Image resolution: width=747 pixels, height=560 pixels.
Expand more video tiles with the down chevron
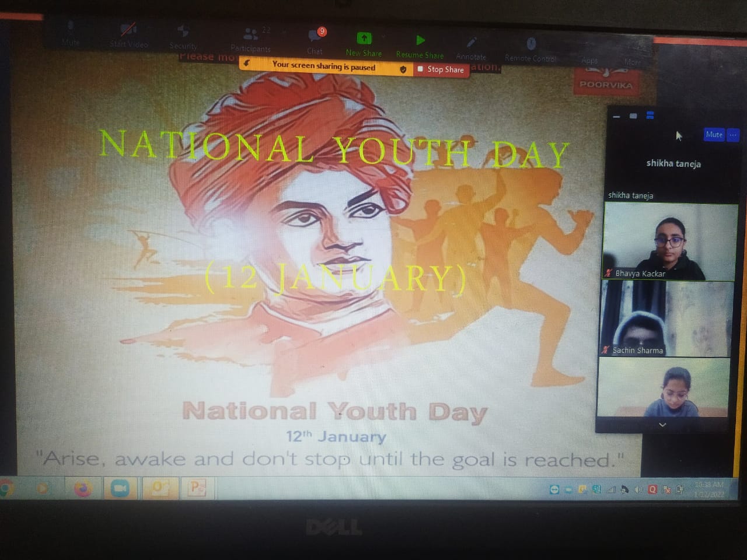tap(662, 425)
